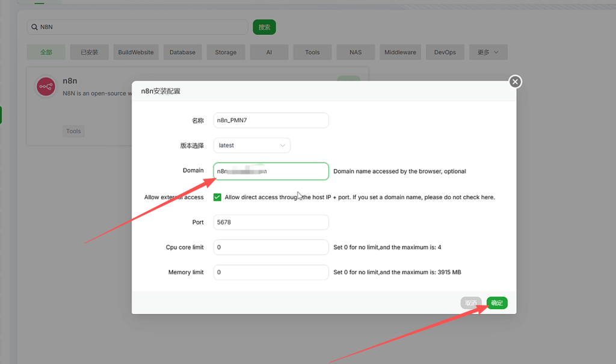Viewport: 616px width, 364px height.
Task: Filter by Database category
Action: coord(182,52)
